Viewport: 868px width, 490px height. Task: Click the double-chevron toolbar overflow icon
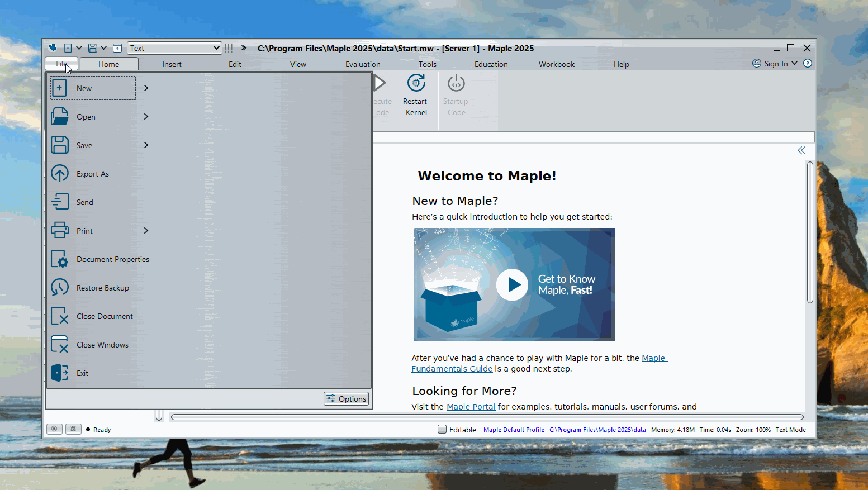[244, 48]
